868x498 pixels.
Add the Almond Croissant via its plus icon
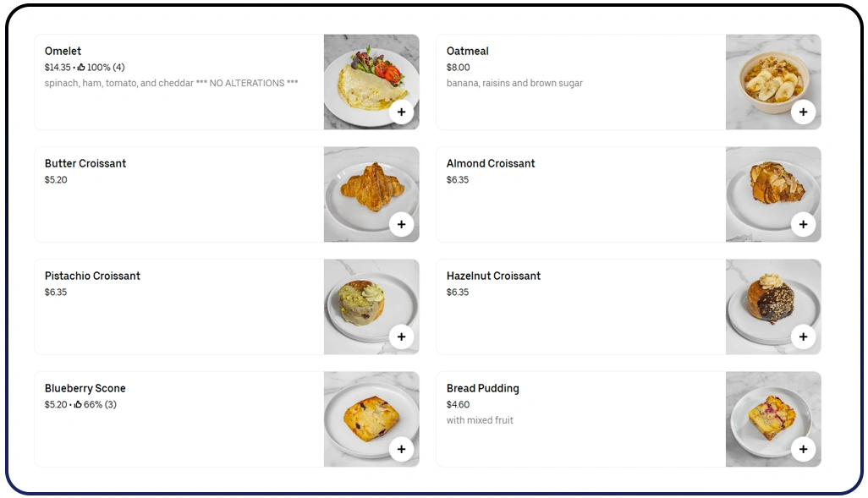[803, 224]
